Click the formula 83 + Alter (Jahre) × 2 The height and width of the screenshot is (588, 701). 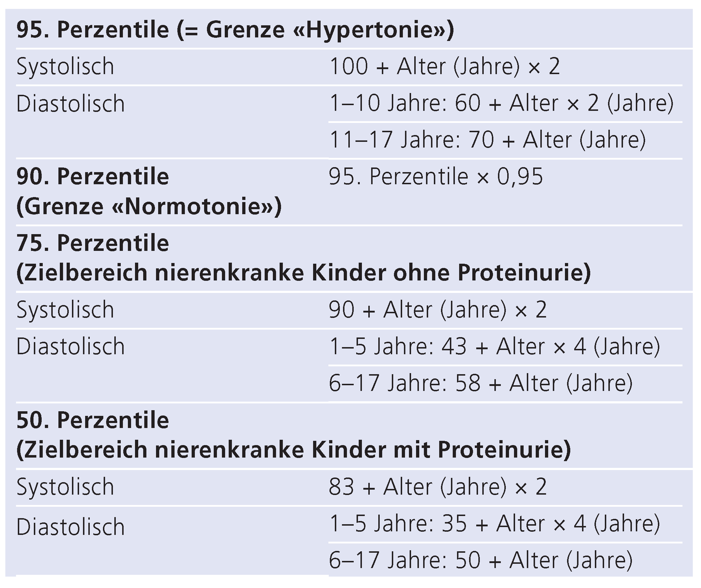click(437, 487)
